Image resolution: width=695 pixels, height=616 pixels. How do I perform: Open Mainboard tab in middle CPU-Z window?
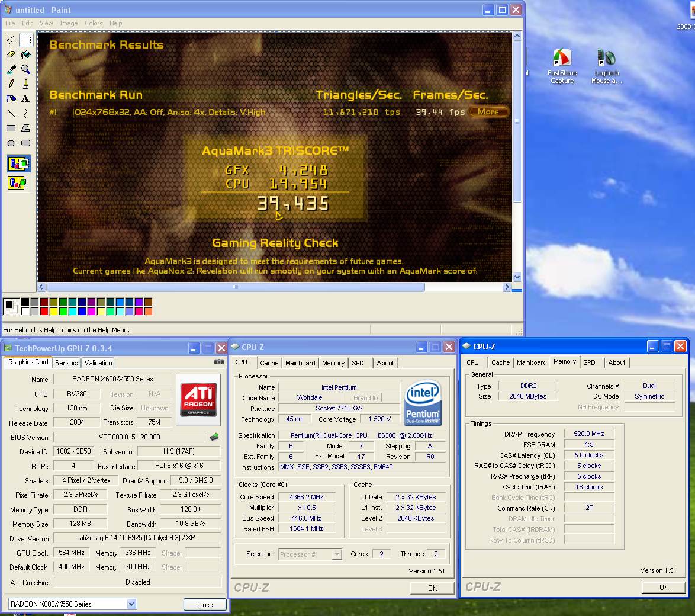click(x=300, y=362)
